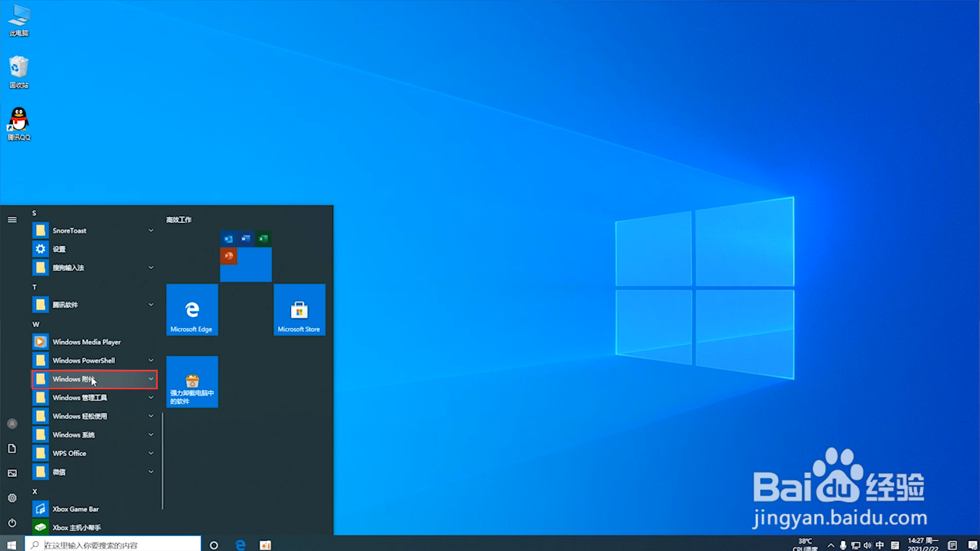Screen dimensions: 980x551
Task: Open the Microsoft Store tile
Action: [299, 310]
